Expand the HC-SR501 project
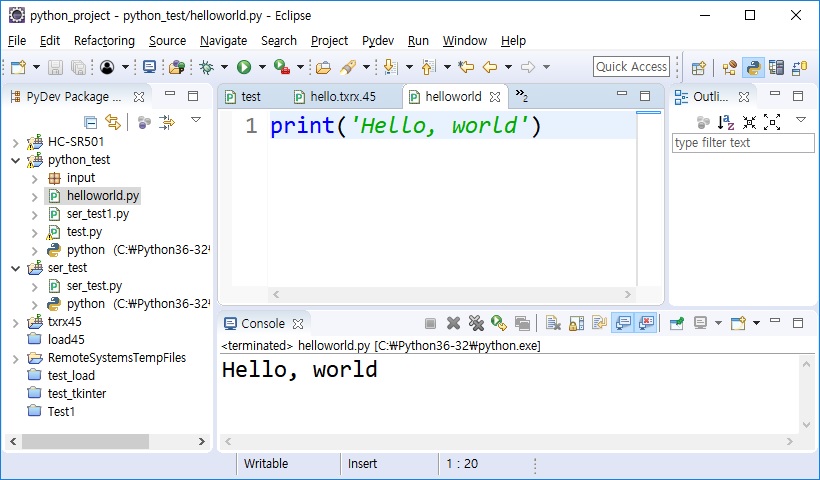The height and width of the screenshot is (480, 820). tap(15, 142)
